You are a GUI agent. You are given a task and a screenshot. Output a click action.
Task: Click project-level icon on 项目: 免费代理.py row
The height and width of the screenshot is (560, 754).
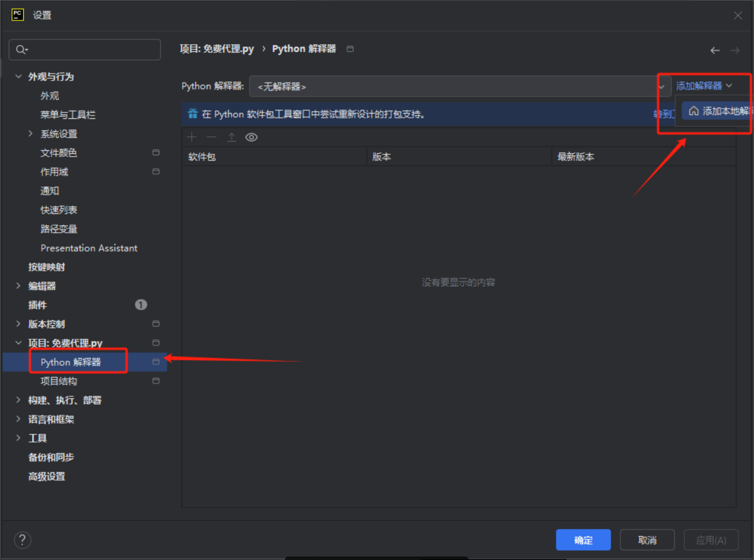pyautogui.click(x=156, y=343)
